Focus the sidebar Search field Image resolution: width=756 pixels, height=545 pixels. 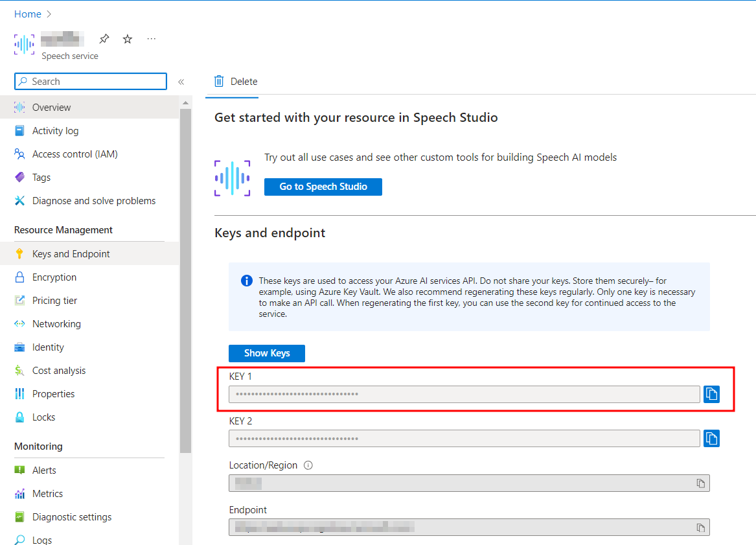pyautogui.click(x=91, y=82)
